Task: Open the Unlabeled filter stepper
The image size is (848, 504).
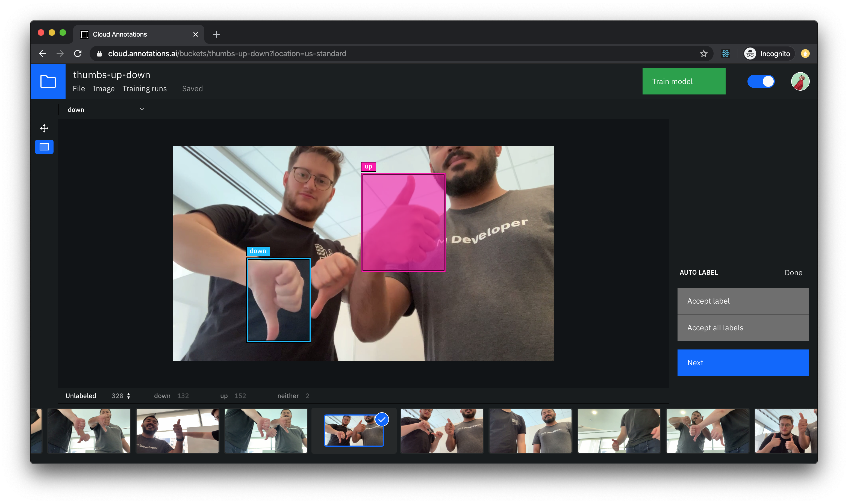Action: pos(128,396)
